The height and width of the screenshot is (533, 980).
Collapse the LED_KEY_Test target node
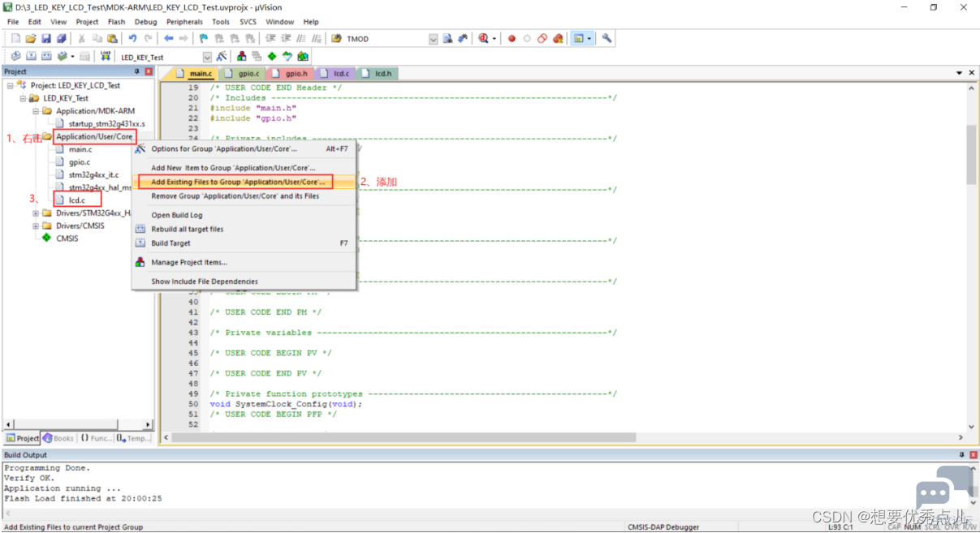click(24, 98)
